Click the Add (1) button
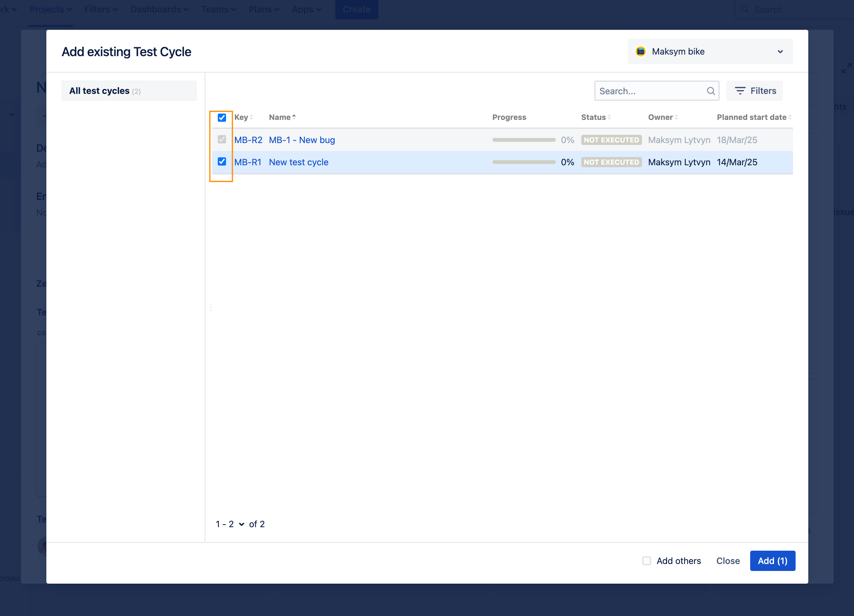Image resolution: width=854 pixels, height=616 pixels. [x=772, y=561]
